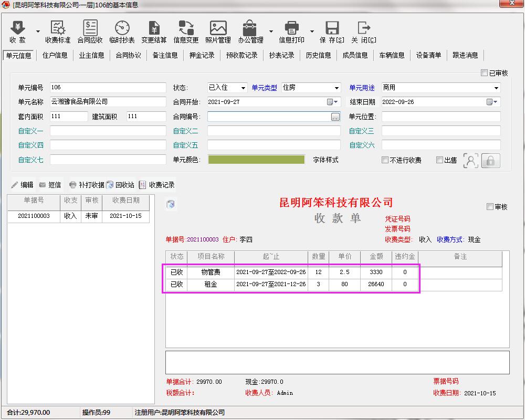The image size is (525, 420).
Task: Expand the 办公管理 dropdown arrow
Action: [271, 31]
